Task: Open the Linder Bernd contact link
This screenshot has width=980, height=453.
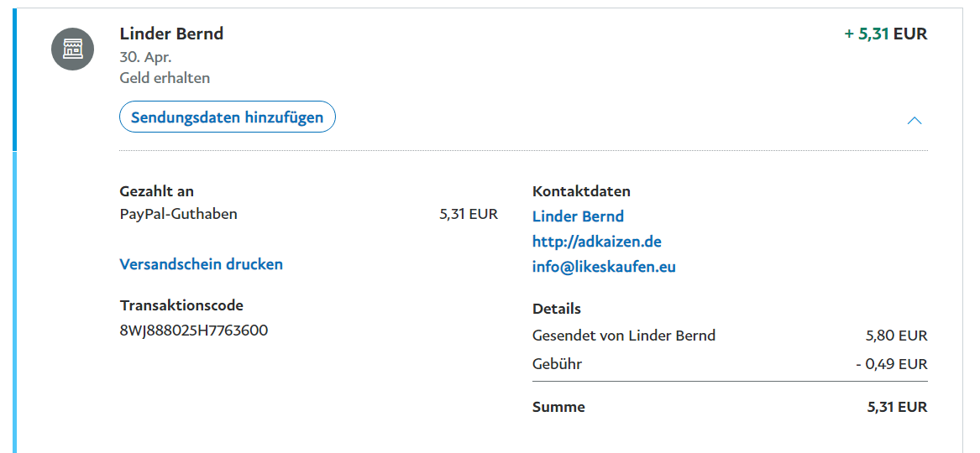Action: (578, 216)
